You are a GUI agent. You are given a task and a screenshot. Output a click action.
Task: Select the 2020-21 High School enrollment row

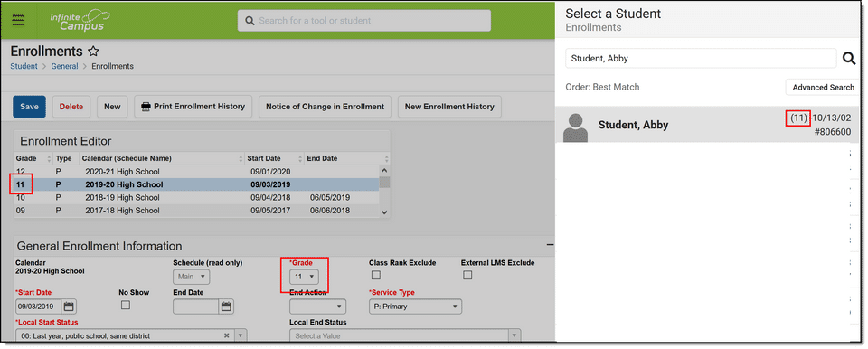click(196, 172)
